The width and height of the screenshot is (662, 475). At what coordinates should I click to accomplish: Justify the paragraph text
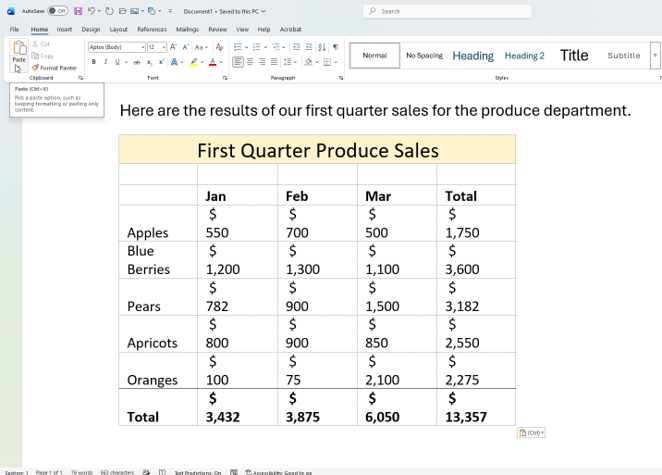pos(274,62)
